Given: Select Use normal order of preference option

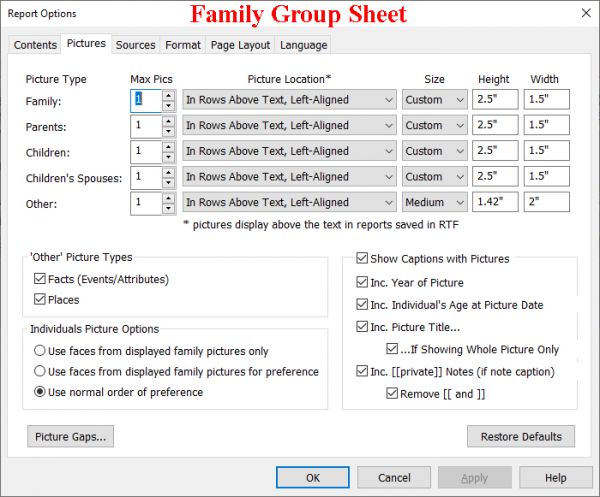Looking at the screenshot, I should click(x=40, y=392).
